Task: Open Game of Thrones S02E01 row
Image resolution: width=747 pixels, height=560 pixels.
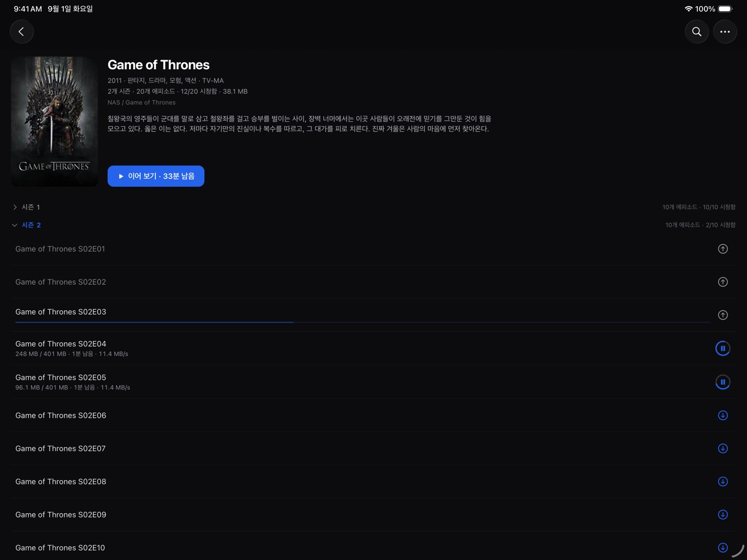Action: click(x=373, y=249)
